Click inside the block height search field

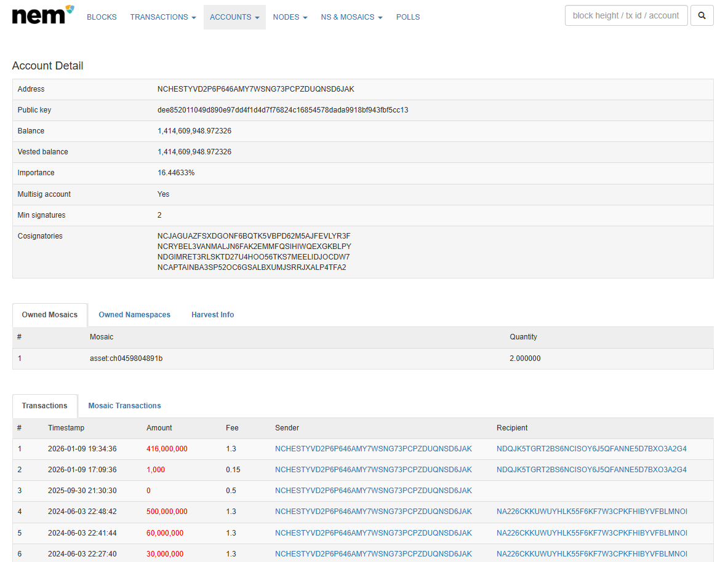[x=626, y=15]
